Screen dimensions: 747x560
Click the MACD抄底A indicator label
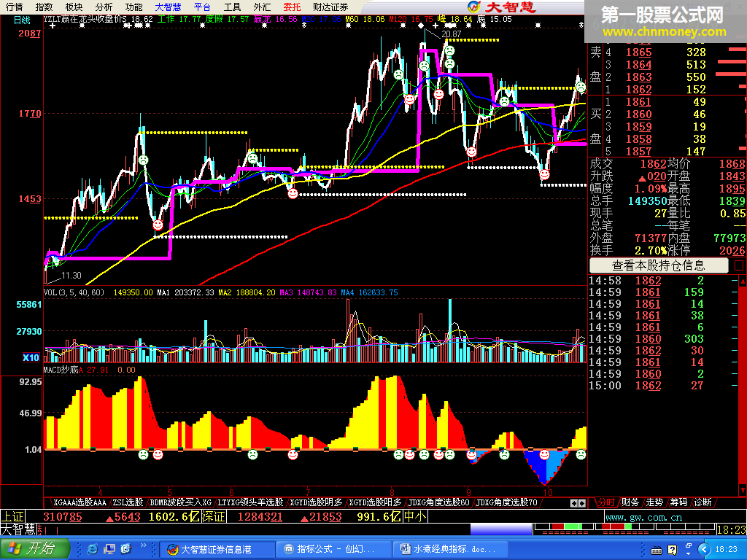[63, 370]
